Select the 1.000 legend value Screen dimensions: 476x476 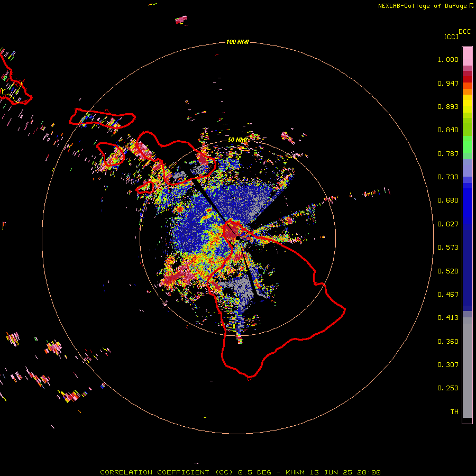pos(448,59)
